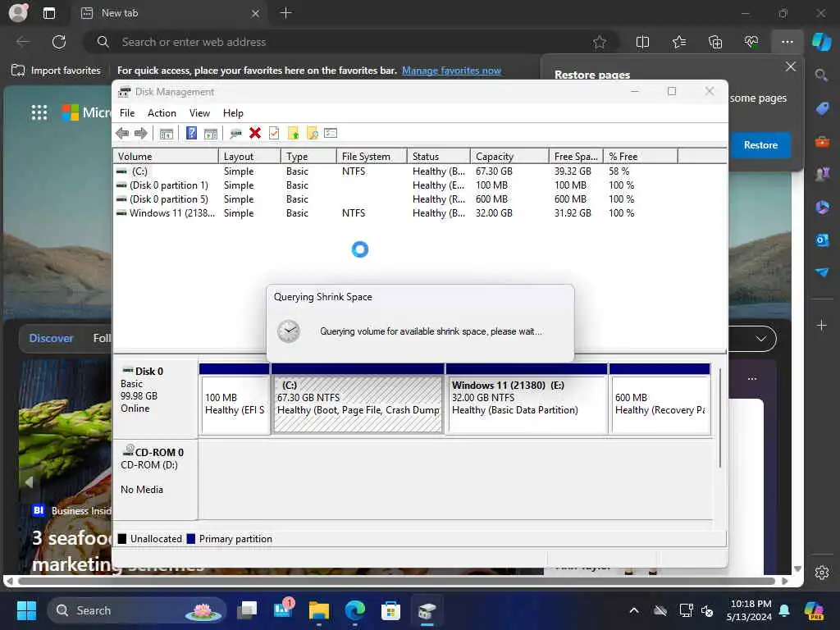Click the Discover tab on the new tab page

coord(51,339)
